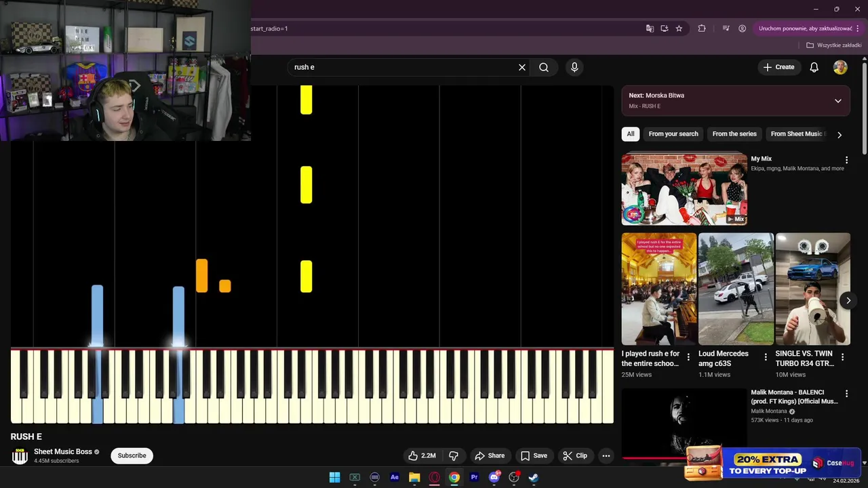Switch to Opera from taskbar
This screenshot has width=868, height=488.
(434, 477)
